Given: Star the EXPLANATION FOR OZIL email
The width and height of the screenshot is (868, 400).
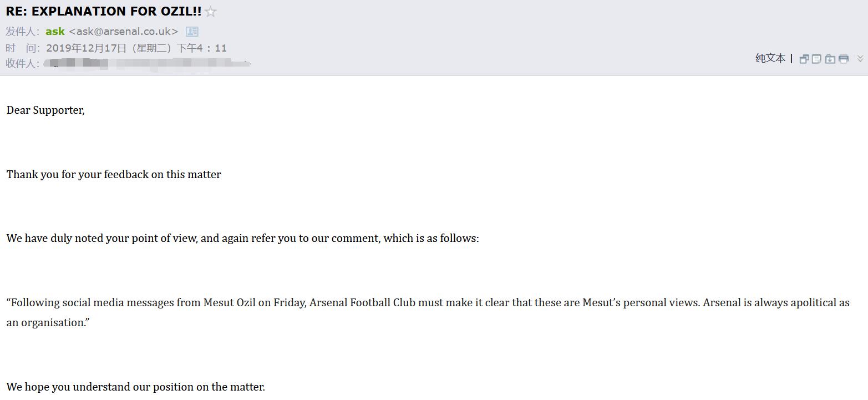Looking at the screenshot, I should [210, 12].
